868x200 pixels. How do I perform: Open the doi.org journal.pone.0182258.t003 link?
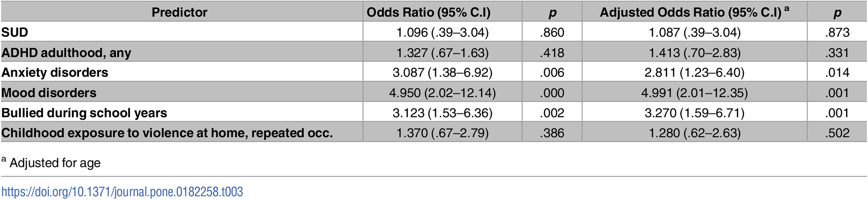(x=122, y=192)
